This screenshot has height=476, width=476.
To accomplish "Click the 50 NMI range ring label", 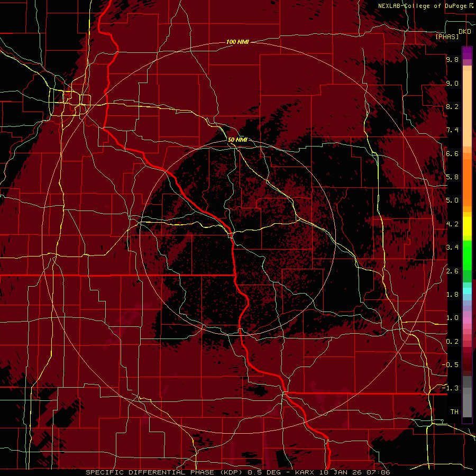I will tap(237, 140).
